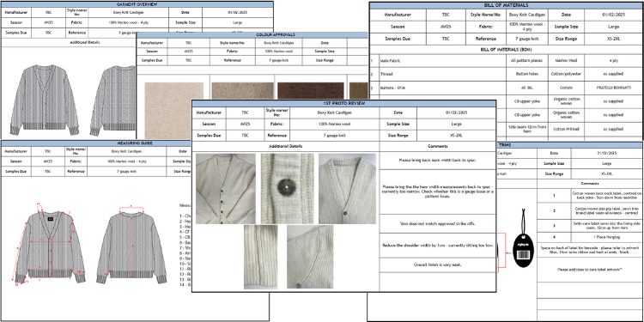This screenshot has height=322, width=644.
Task: Click 'Yarn does not match approved strike offs'
Action: pos(437,224)
